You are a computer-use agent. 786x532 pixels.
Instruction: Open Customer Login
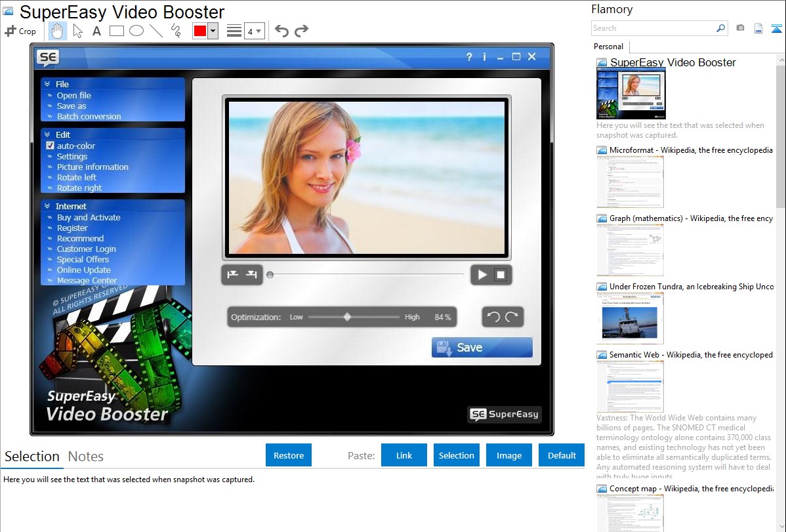tap(86, 249)
